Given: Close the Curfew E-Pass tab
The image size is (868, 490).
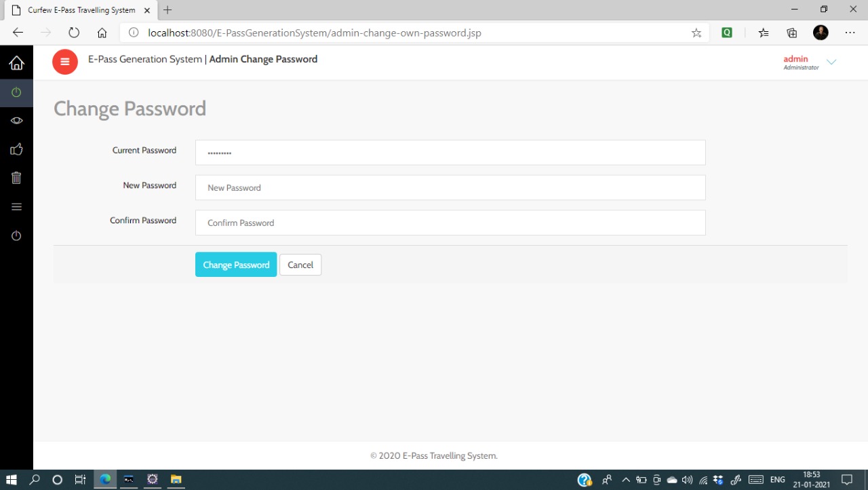Looking at the screenshot, I should coord(147,10).
